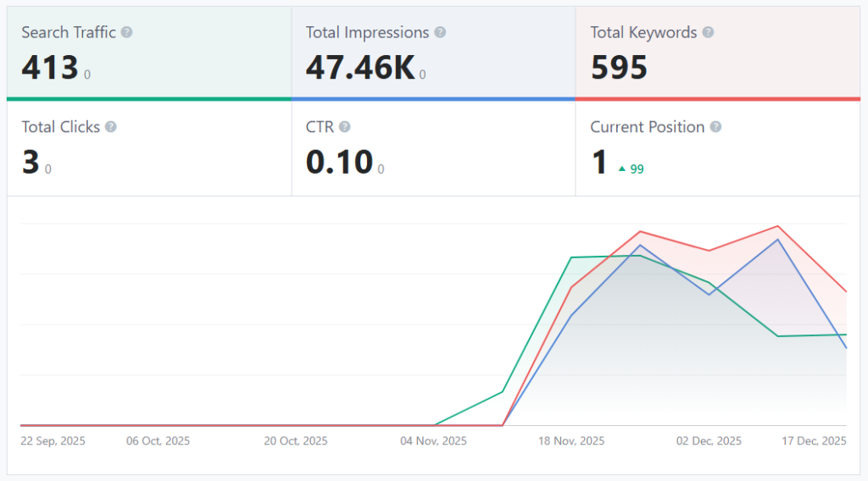Click the 595 keywords value
868x481 pixels.
(x=619, y=68)
